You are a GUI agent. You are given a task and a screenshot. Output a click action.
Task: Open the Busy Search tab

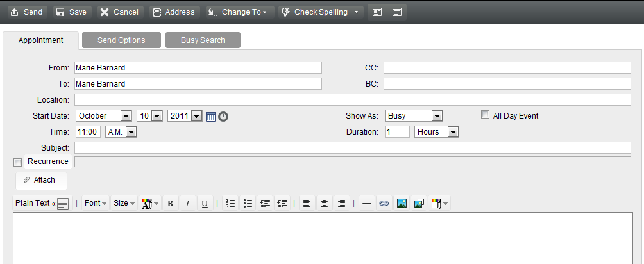(x=203, y=40)
